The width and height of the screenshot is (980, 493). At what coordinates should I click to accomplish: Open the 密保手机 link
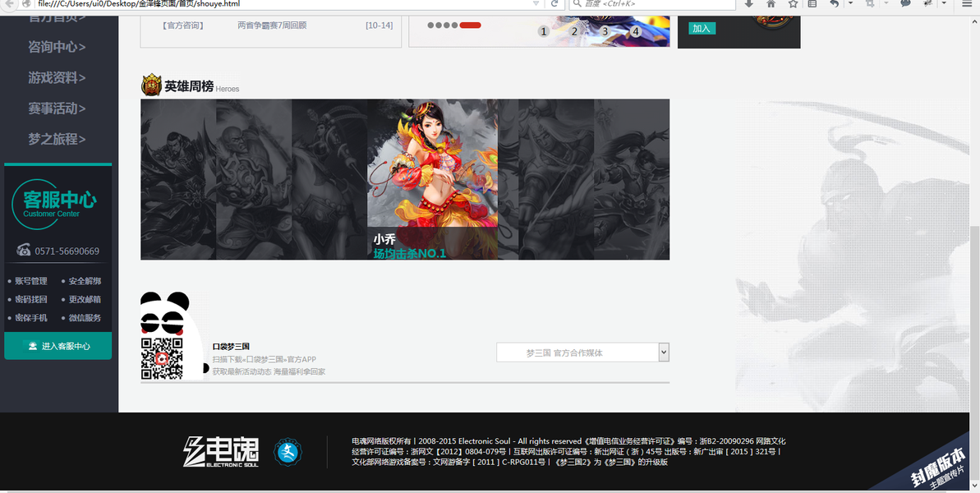click(30, 317)
